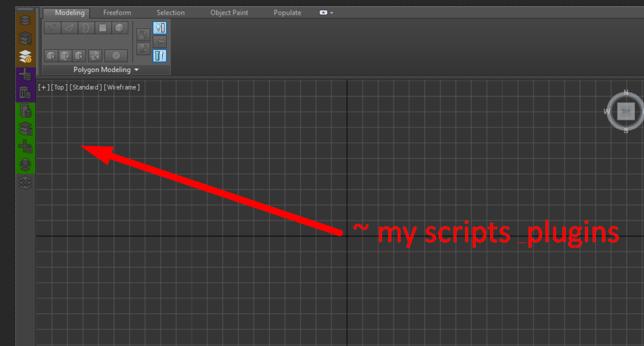Click the Top face of the ViewCube
This screenshot has height=346, width=644.
pyautogui.click(x=626, y=111)
